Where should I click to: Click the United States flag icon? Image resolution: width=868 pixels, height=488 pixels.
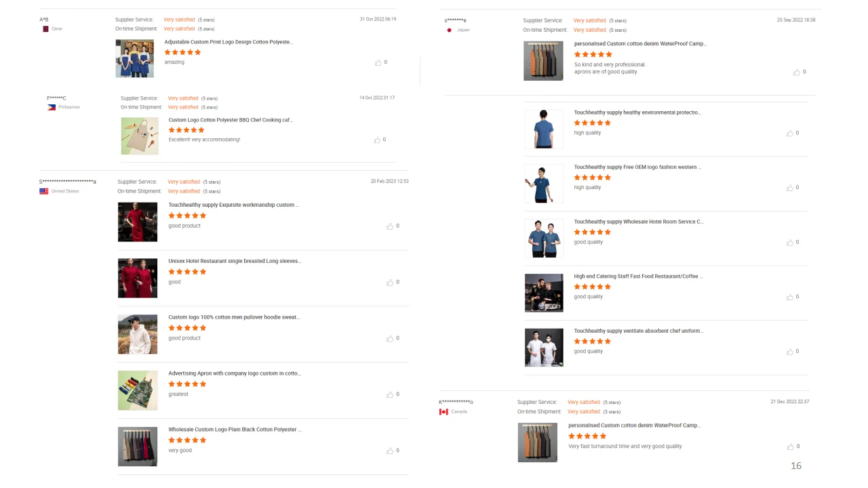tap(44, 191)
